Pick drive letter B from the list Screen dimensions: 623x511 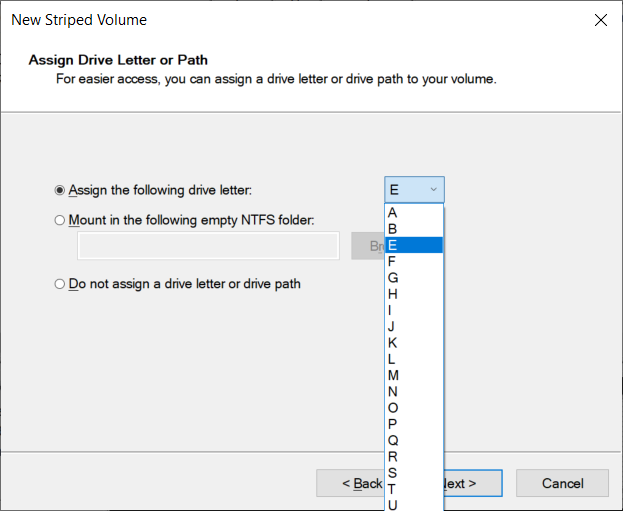pos(414,229)
